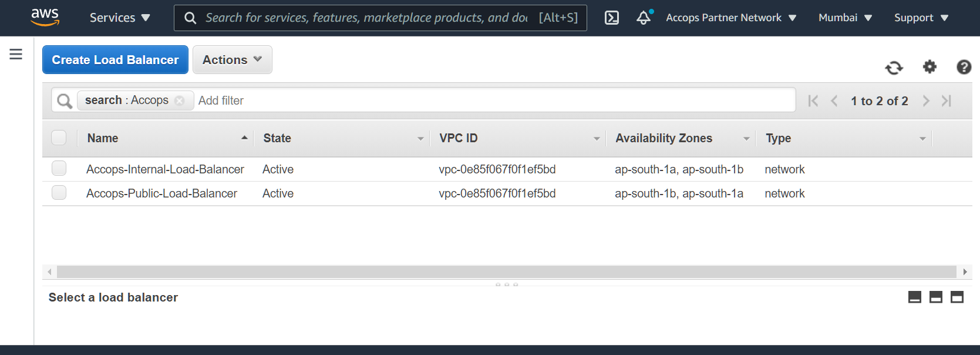Toggle the select-all checkbox in header
The height and width of the screenshot is (355, 980).
[x=59, y=138]
